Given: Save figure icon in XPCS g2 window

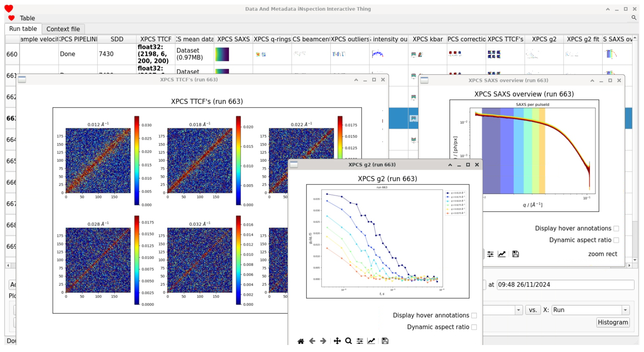Looking at the screenshot, I should click(x=385, y=341).
